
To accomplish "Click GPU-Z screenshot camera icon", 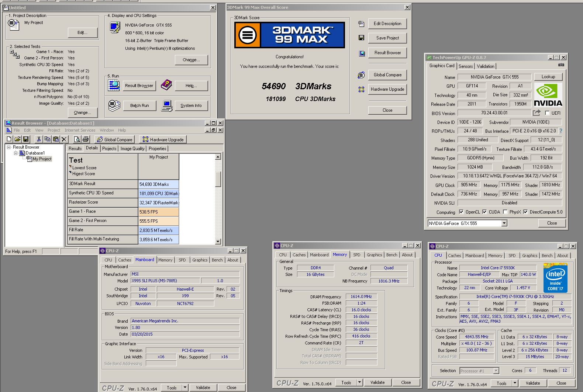I will (x=561, y=65).
